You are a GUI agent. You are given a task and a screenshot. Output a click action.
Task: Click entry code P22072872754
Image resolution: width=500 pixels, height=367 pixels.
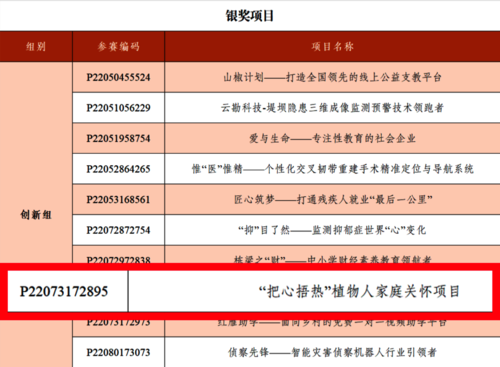[118, 230]
